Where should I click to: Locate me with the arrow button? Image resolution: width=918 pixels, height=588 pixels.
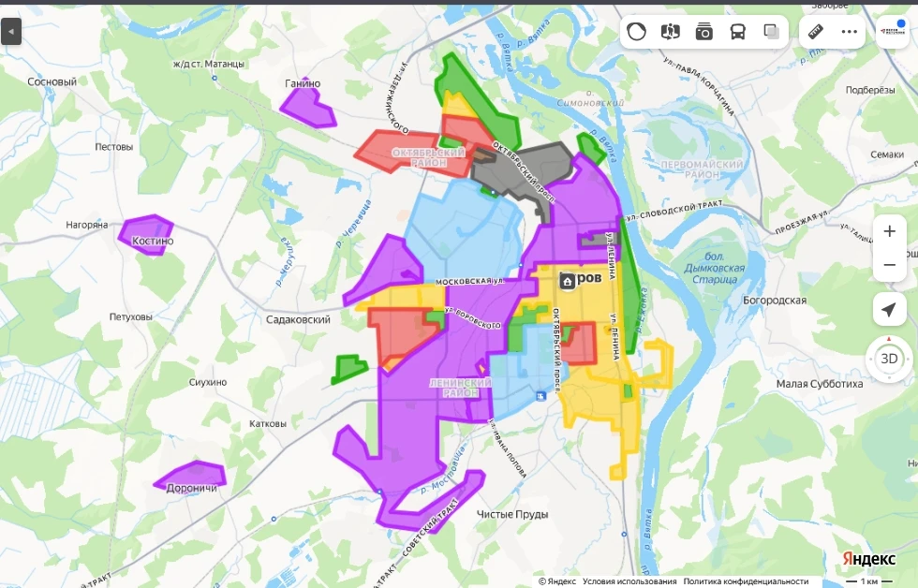(889, 310)
